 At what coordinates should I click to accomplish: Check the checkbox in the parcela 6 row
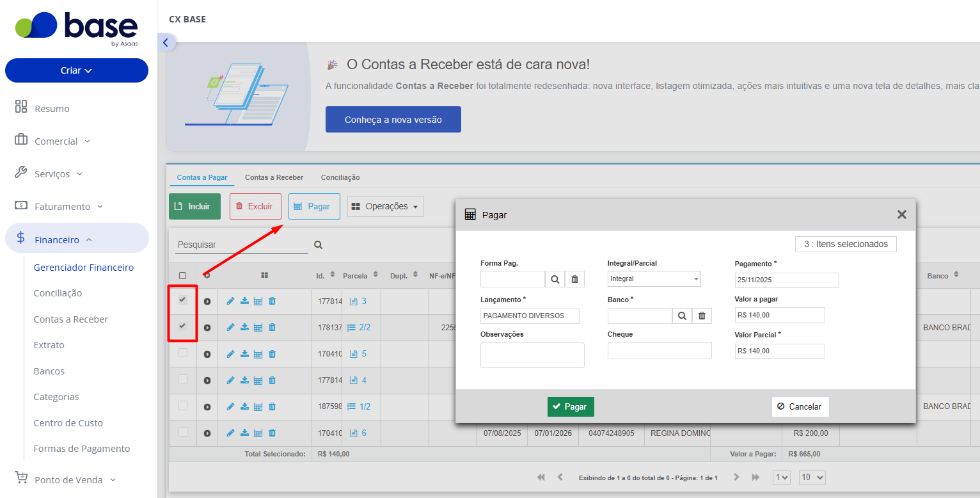tap(182, 432)
